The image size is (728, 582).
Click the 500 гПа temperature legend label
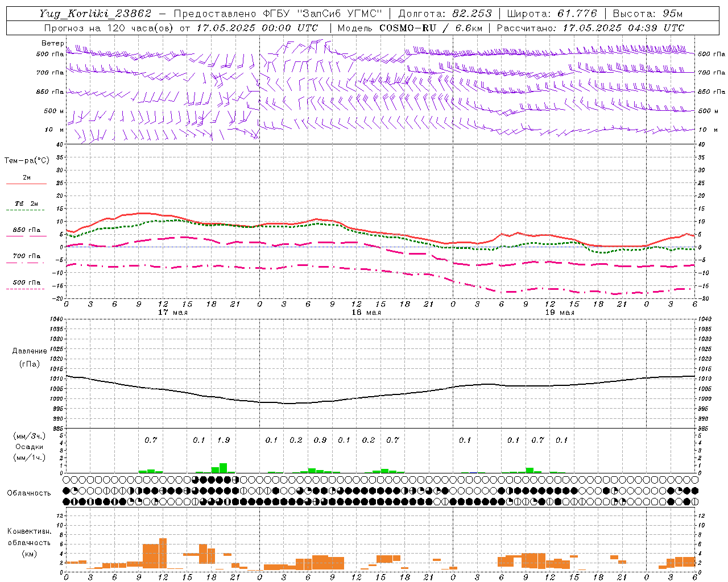coord(27,282)
